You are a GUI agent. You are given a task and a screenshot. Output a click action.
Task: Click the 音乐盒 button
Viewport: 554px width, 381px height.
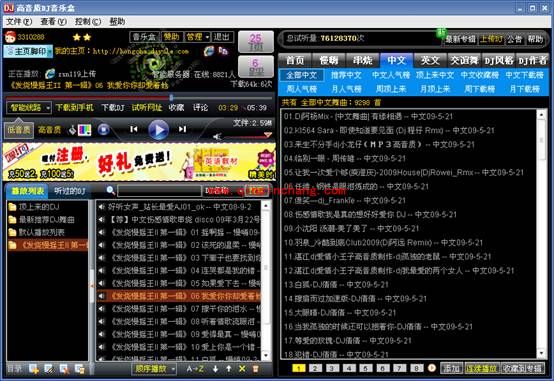[145, 37]
